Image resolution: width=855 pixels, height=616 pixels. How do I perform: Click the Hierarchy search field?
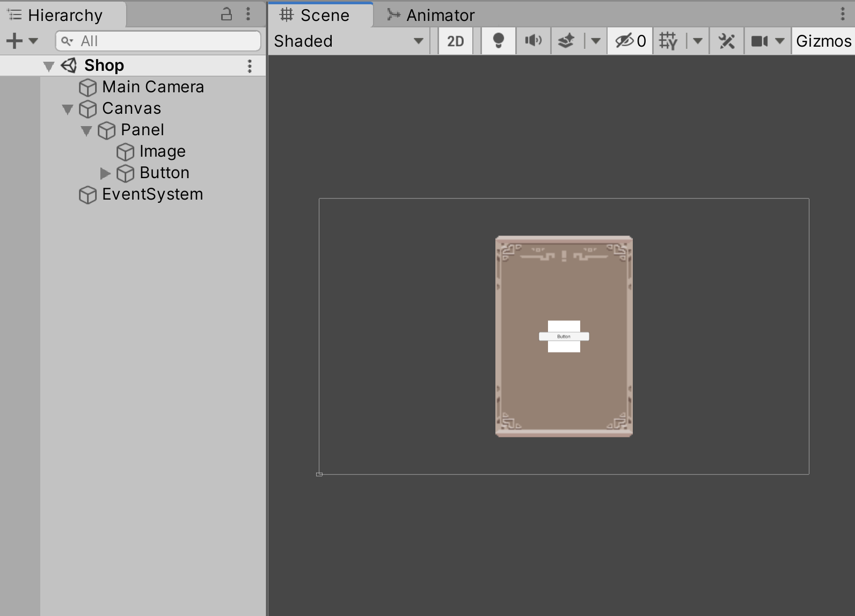click(158, 41)
